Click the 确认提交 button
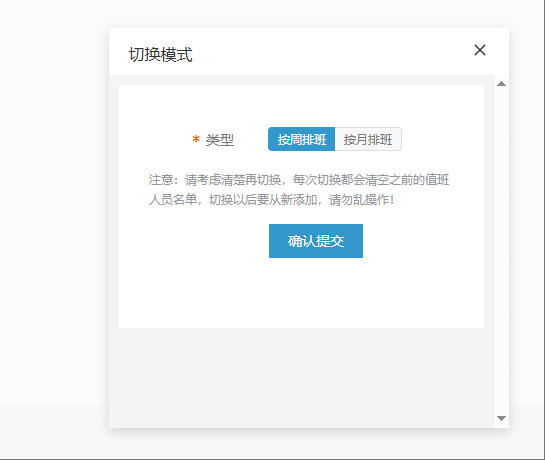This screenshot has width=545, height=460. tap(316, 241)
